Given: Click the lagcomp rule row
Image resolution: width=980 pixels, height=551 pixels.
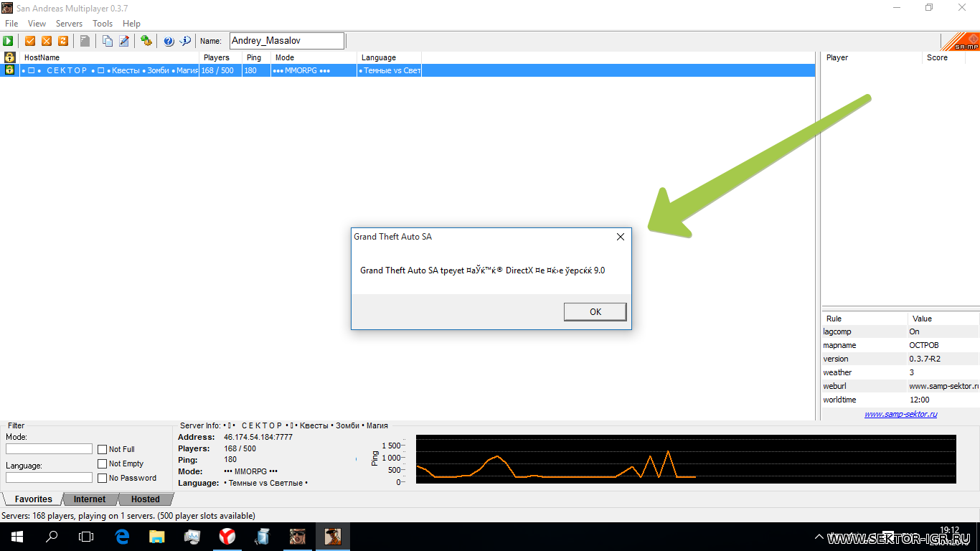Looking at the screenshot, I should [x=900, y=331].
